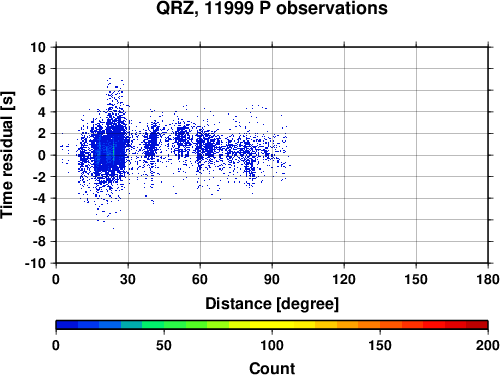Click the 30 tick label on distance axis
The height and width of the screenshot is (375, 500).
click(128, 279)
